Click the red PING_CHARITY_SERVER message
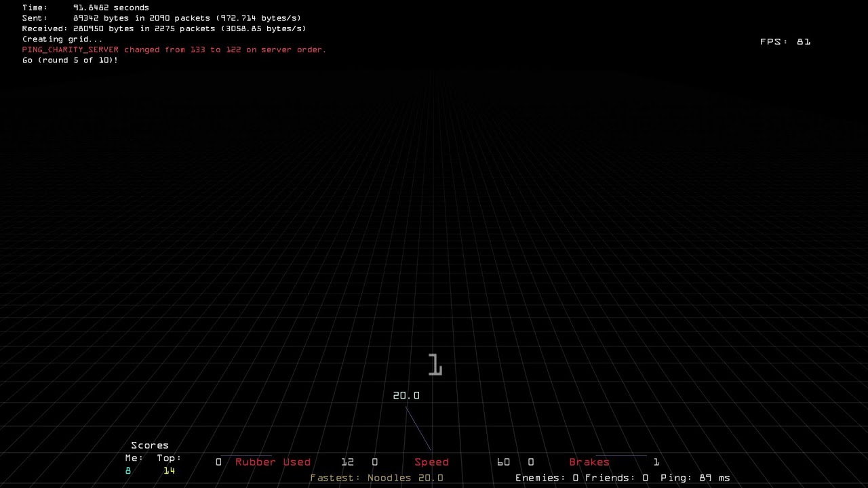The image size is (868, 488). [x=174, y=49]
